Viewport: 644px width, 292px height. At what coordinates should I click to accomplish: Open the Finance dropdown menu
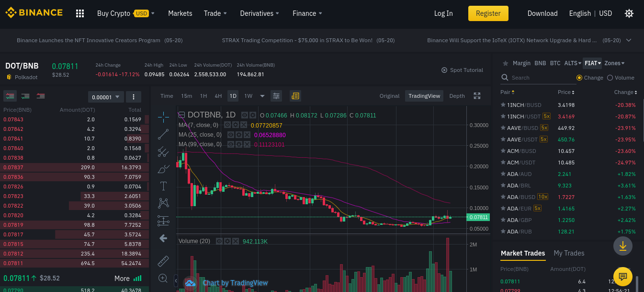(307, 13)
